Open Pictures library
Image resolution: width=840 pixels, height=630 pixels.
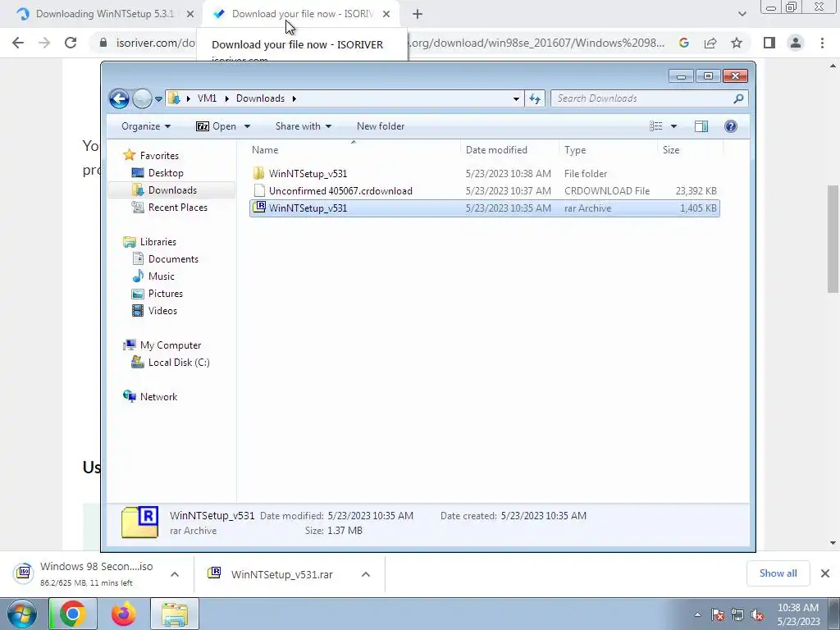click(x=165, y=294)
